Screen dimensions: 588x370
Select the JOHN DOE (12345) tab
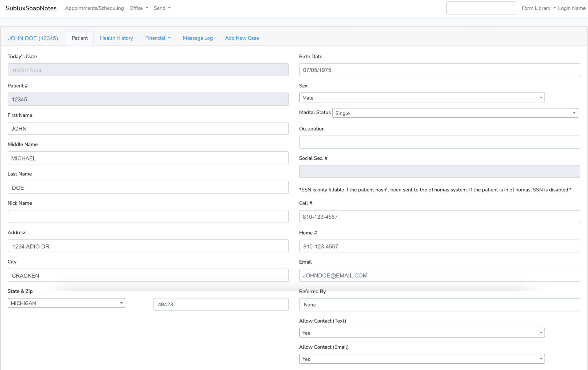33,38
